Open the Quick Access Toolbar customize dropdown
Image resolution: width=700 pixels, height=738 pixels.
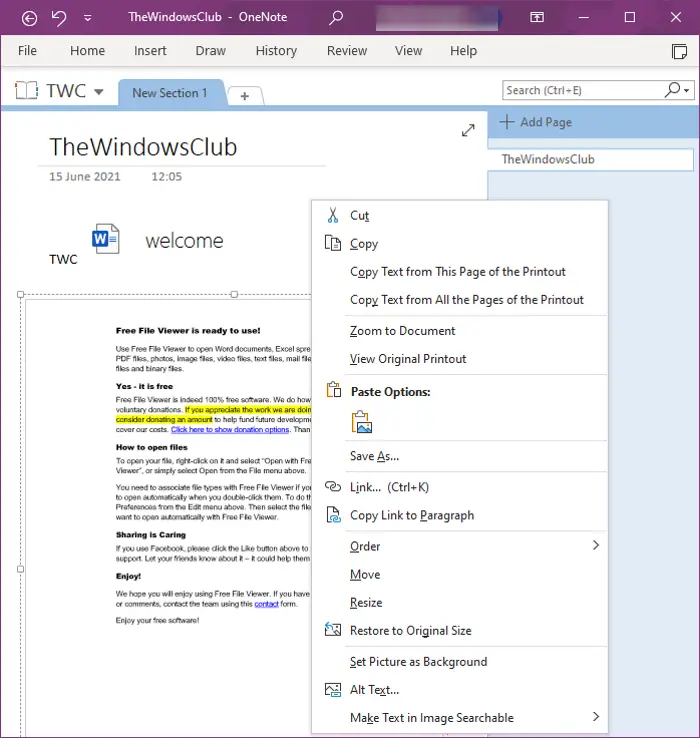[x=88, y=18]
